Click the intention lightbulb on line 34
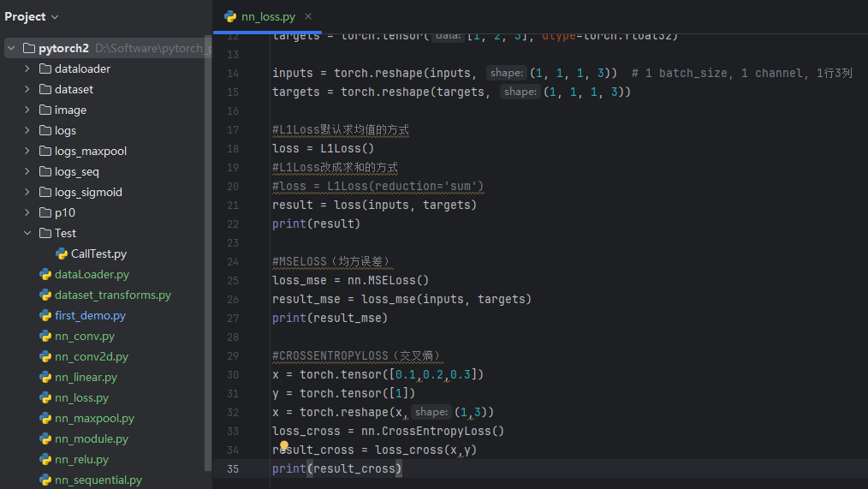 (284, 444)
